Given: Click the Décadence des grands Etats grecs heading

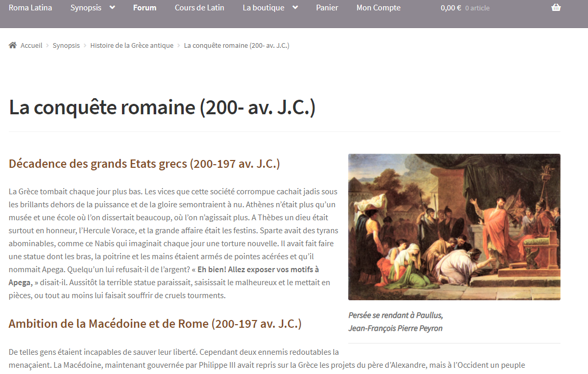Looking at the screenshot, I should pyautogui.click(x=144, y=164).
